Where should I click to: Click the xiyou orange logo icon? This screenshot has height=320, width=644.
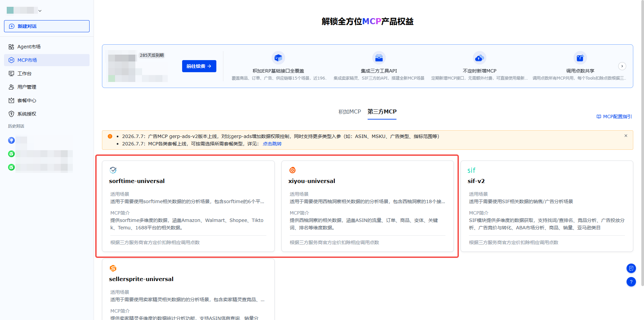click(292, 170)
